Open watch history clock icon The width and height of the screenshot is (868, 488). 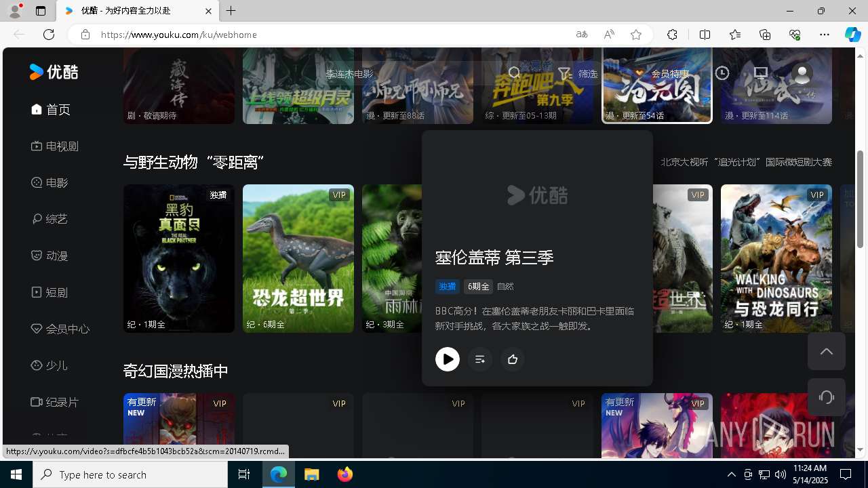pyautogui.click(x=722, y=73)
